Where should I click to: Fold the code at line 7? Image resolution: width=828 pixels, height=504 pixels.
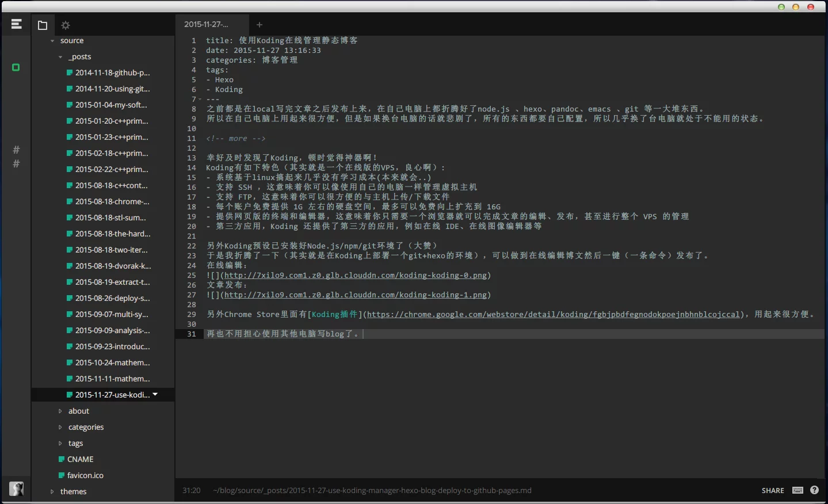200,100
